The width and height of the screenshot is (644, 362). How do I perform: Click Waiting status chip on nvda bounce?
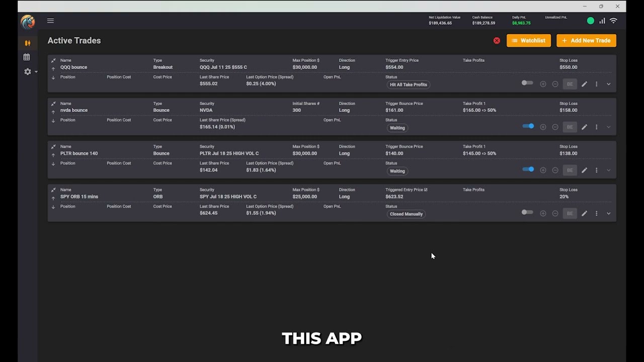click(x=397, y=128)
